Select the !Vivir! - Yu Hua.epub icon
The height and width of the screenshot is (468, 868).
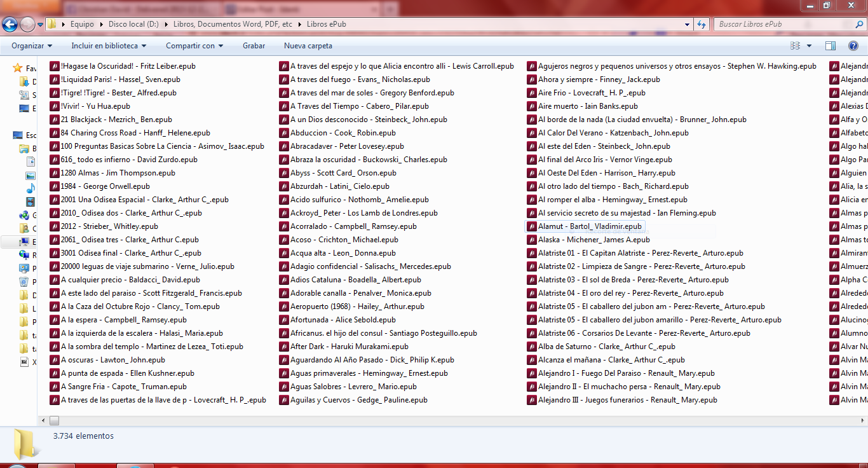[x=55, y=106]
